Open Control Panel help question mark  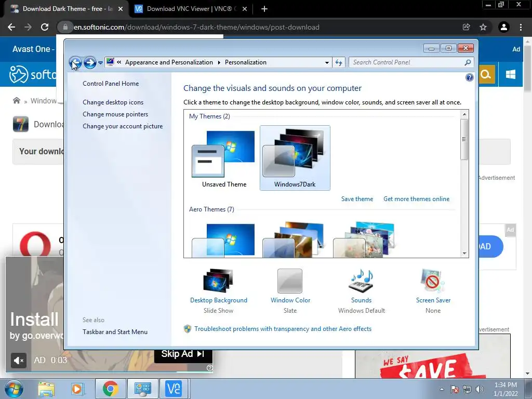(469, 78)
